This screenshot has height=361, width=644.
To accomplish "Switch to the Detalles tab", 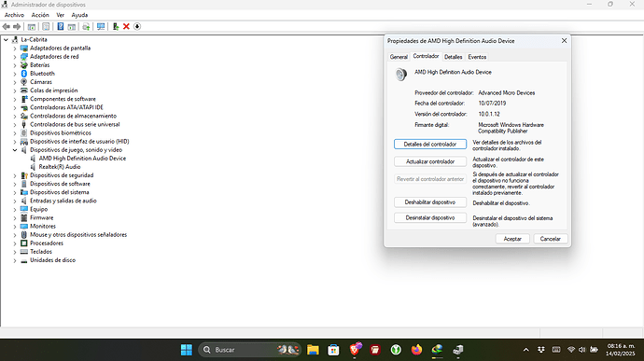I will pos(453,57).
